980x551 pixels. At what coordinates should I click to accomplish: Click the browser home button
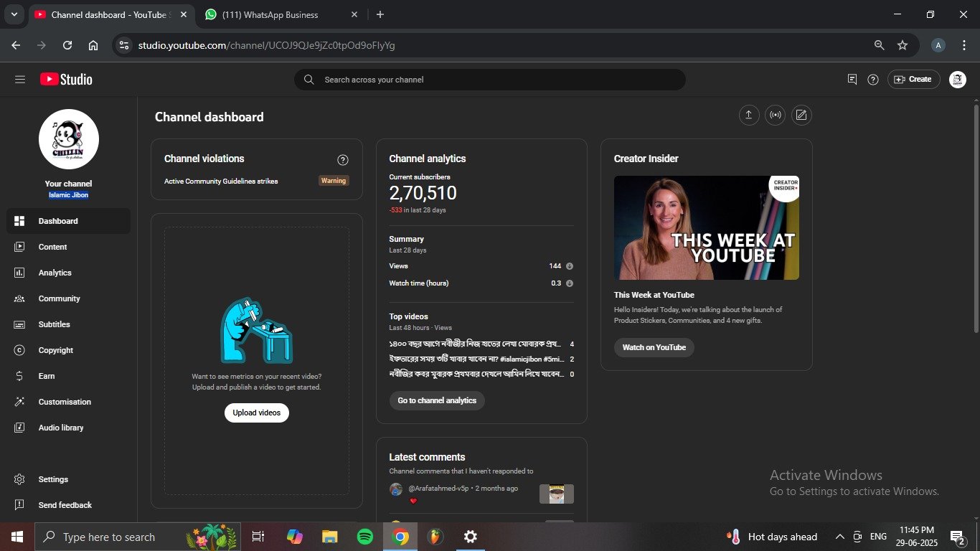point(93,45)
